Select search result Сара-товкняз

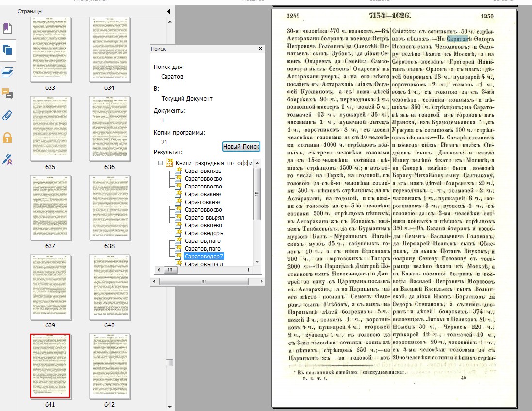pyautogui.click(x=202, y=202)
